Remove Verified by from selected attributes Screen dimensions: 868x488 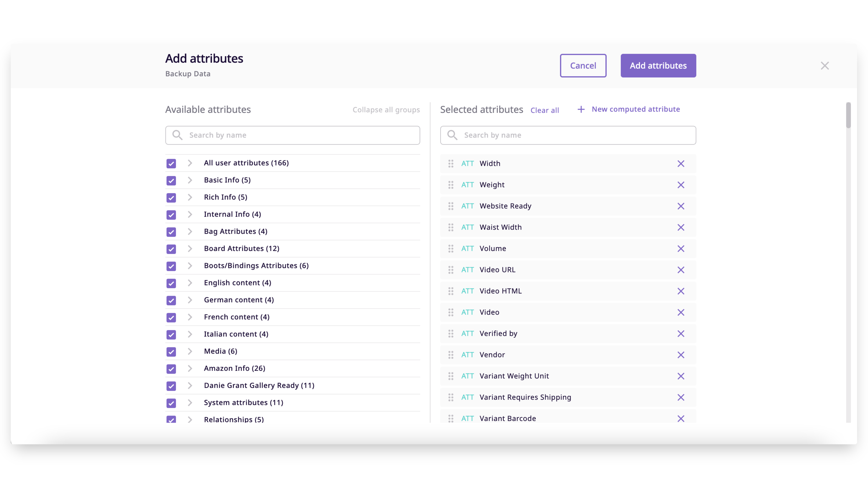pyautogui.click(x=681, y=333)
